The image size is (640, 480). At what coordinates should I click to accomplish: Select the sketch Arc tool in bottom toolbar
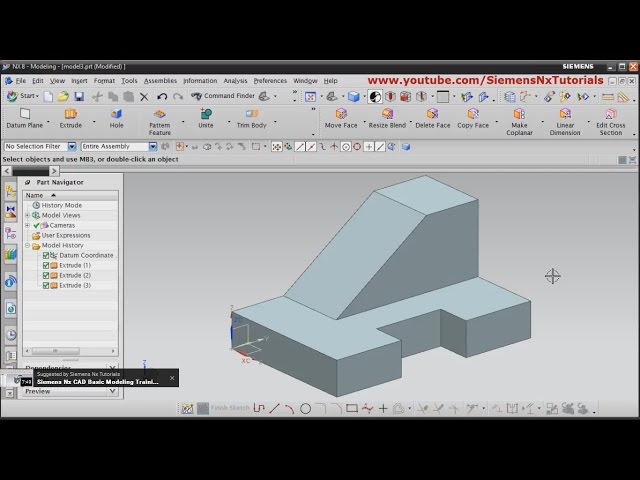pyautogui.click(x=289, y=408)
